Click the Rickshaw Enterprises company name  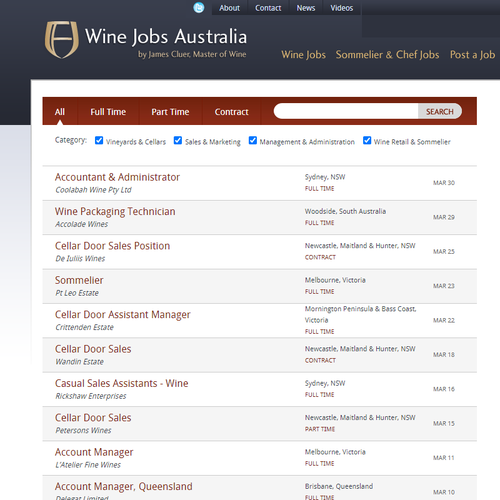click(x=91, y=396)
